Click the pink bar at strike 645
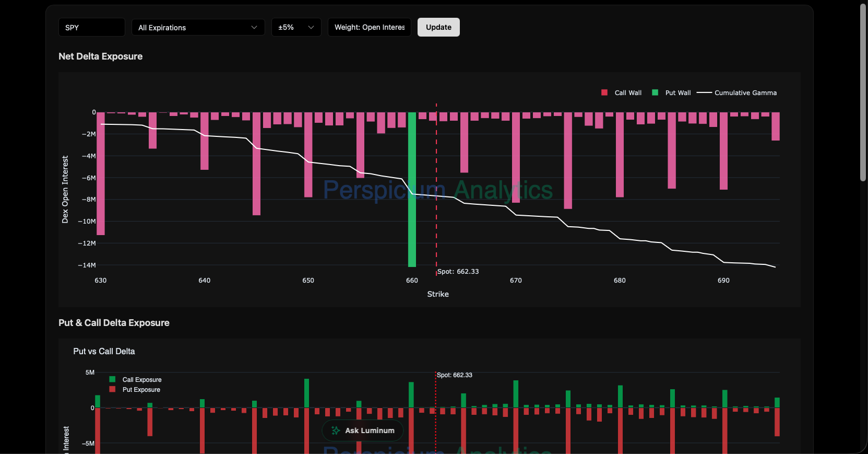The image size is (868, 454). [256, 164]
